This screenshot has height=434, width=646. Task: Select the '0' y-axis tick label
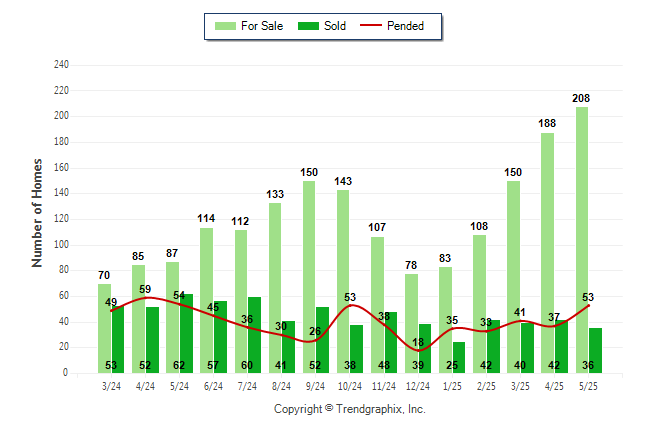65,373
